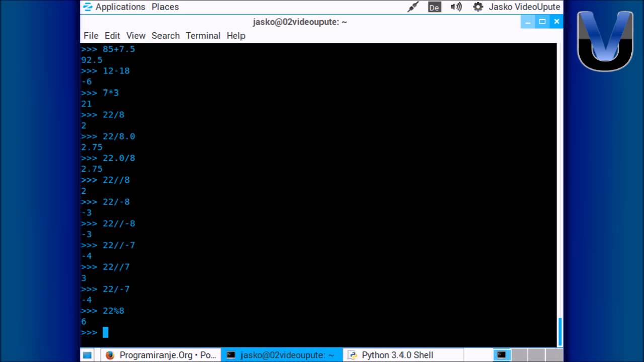Click the terminal icon on taskbar button
644x362 pixels.
click(x=231, y=355)
